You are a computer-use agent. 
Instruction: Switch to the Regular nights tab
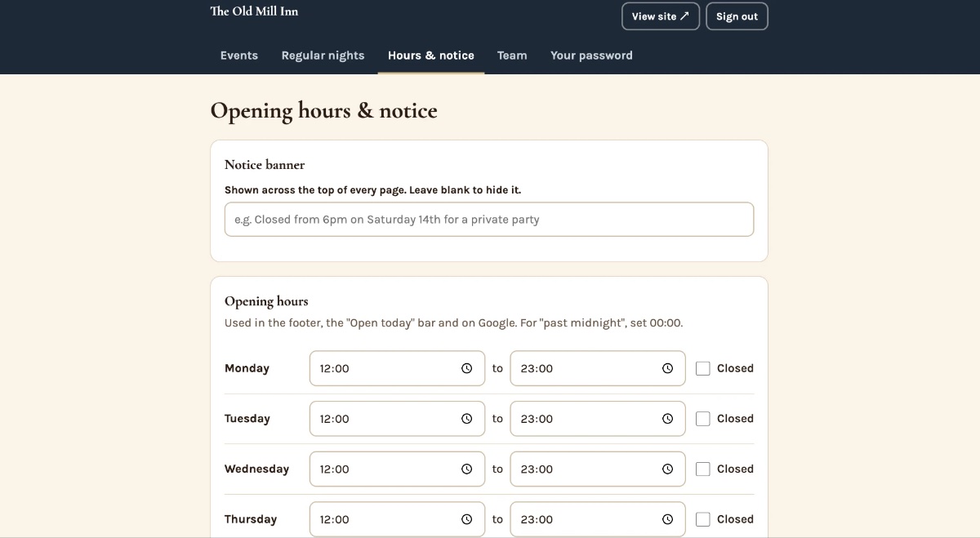pyautogui.click(x=323, y=56)
